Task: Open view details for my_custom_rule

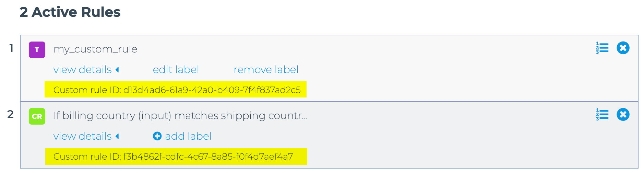Action: pos(83,70)
